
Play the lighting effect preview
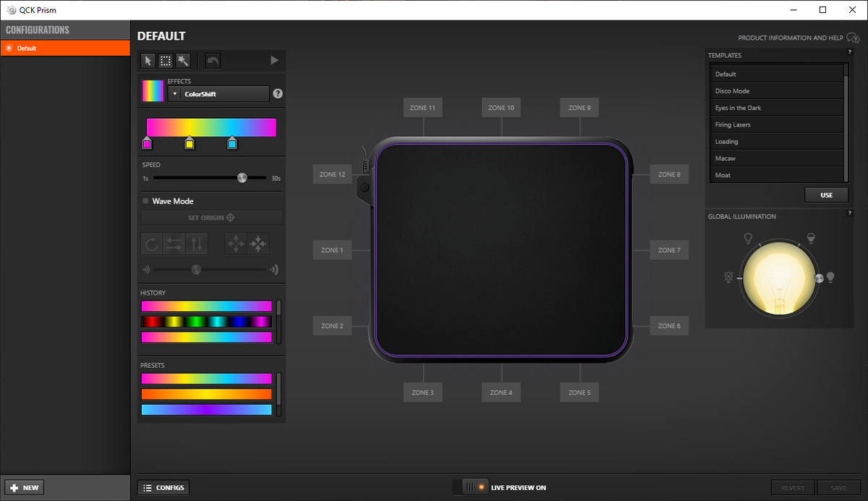click(274, 61)
